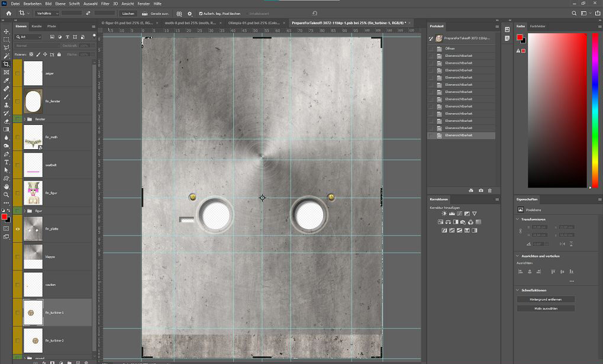The width and height of the screenshot is (603, 364).
Task: Hide the fin_platte layer
Action: click(17, 229)
